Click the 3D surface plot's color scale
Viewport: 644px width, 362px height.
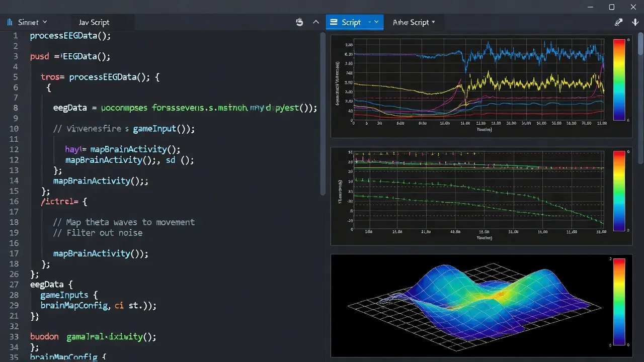tap(619, 302)
